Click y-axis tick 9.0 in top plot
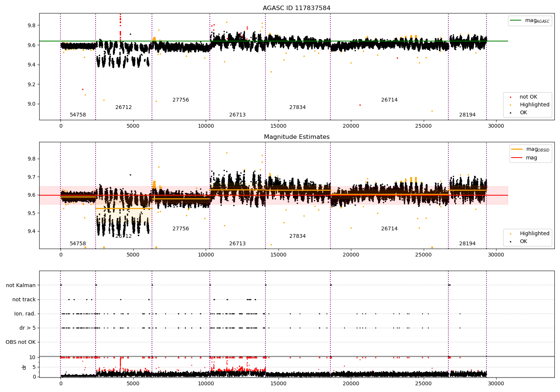Viewport: 560px width, 392px height. point(31,104)
